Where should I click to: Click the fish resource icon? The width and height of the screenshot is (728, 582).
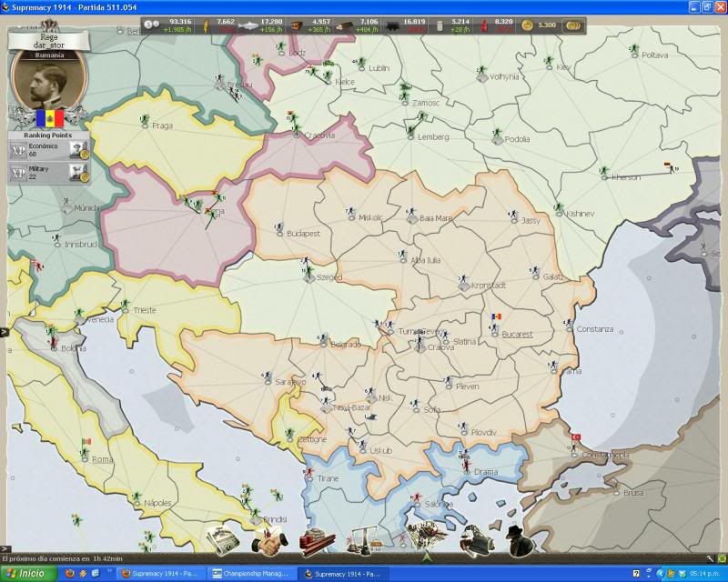click(x=248, y=25)
